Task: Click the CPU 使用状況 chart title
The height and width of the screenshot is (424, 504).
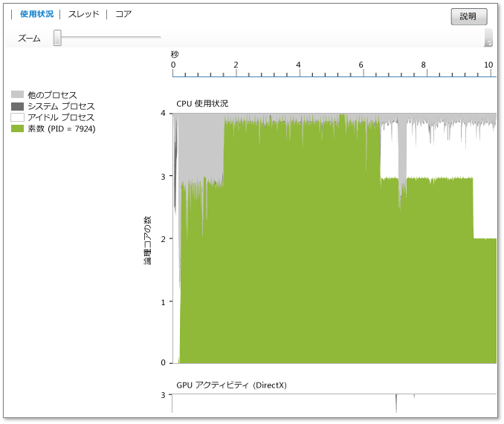Action: [x=202, y=104]
